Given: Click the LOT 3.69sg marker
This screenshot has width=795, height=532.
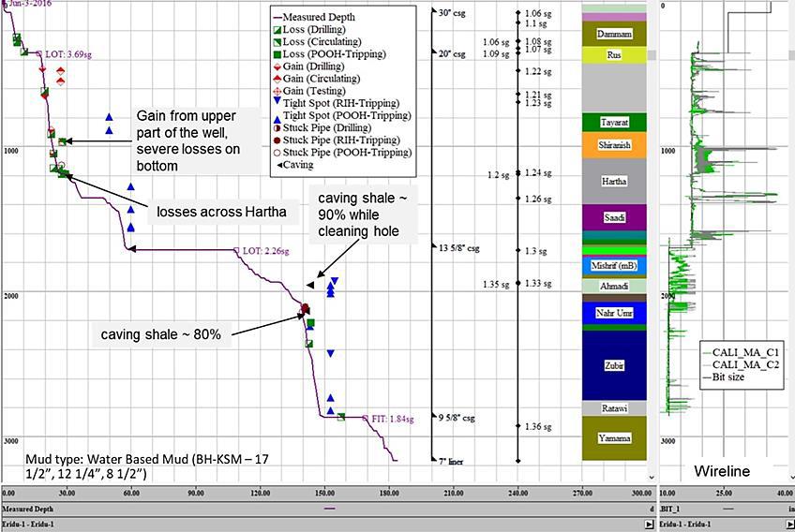Looking at the screenshot, I should click(x=39, y=54).
